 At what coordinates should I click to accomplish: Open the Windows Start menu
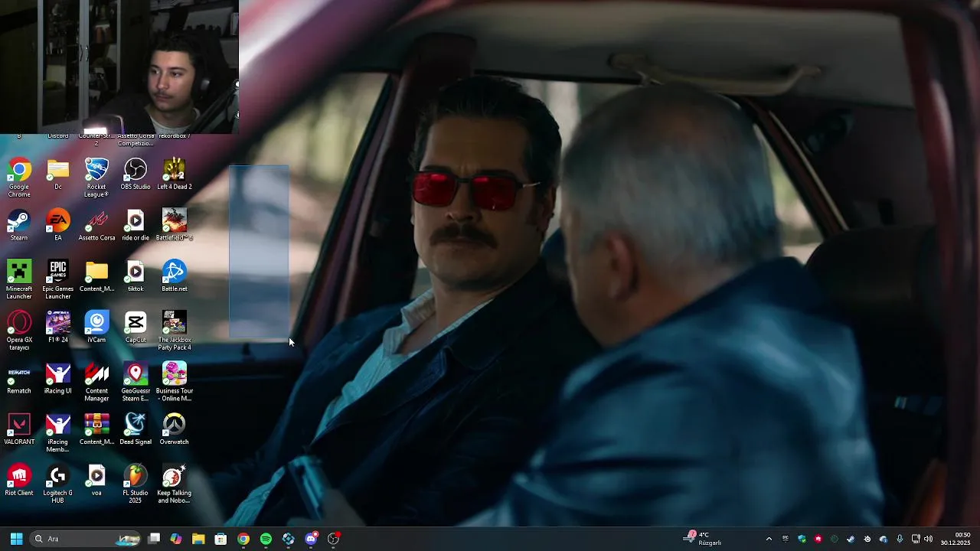(16, 539)
